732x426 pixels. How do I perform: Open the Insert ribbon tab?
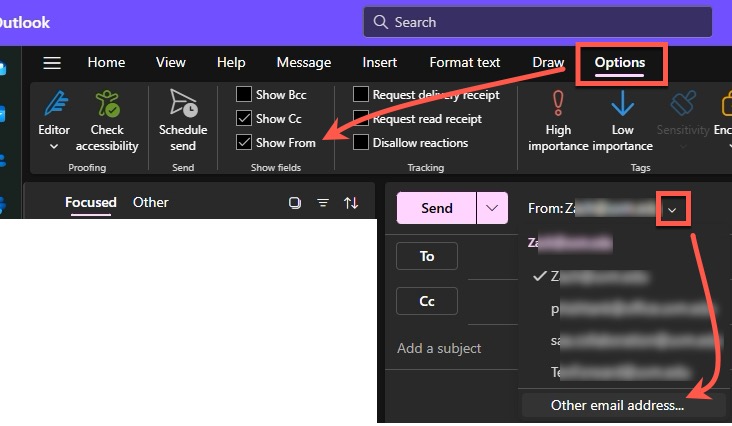379,62
